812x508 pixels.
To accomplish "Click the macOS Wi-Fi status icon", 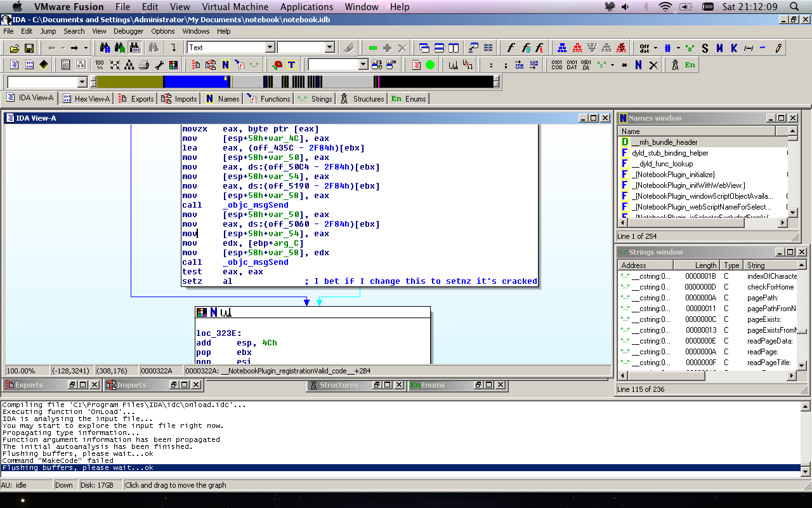I will [x=665, y=7].
